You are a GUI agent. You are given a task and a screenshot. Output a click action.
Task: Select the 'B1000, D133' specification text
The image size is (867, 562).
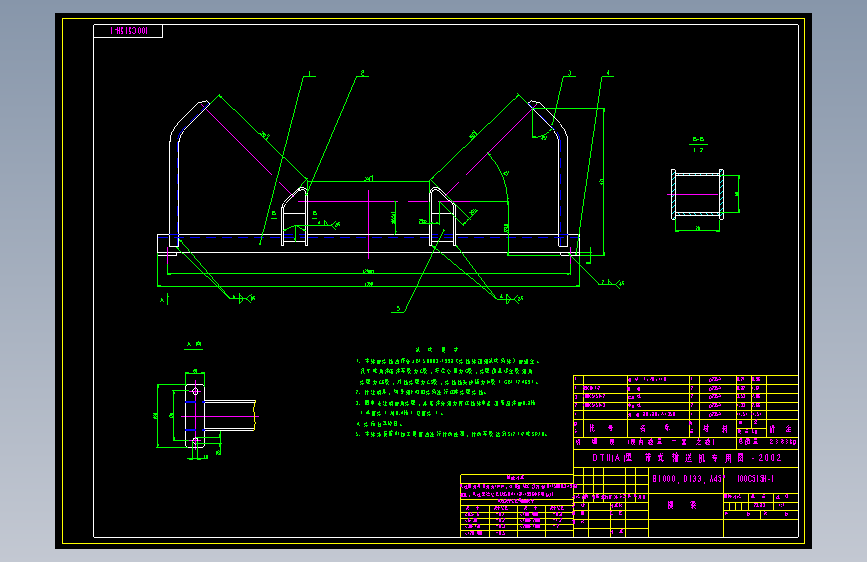pos(687,478)
